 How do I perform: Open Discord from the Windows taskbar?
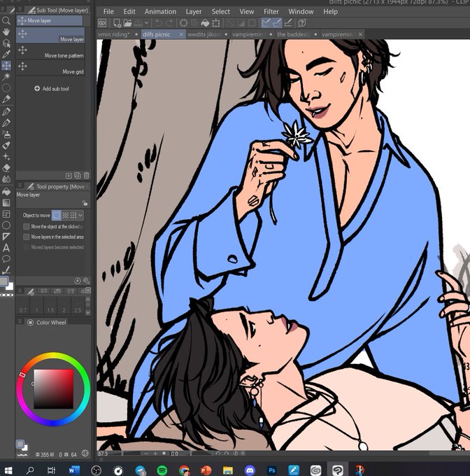click(x=250, y=470)
